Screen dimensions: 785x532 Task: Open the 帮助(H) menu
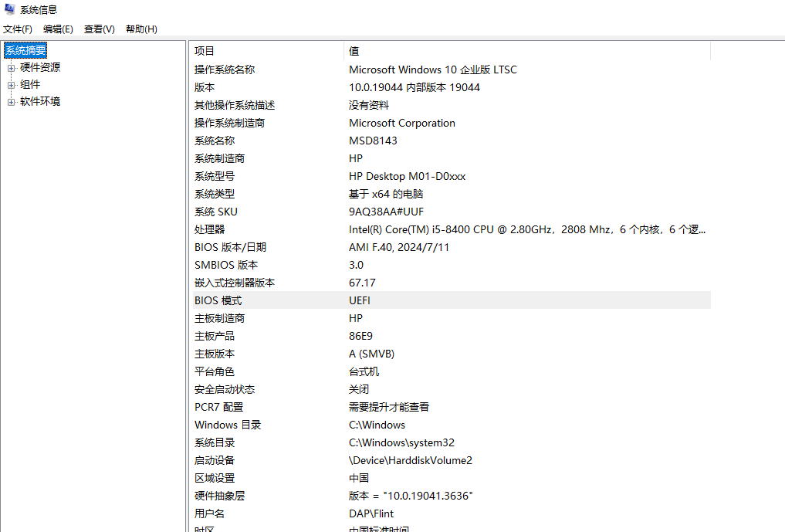(x=140, y=29)
